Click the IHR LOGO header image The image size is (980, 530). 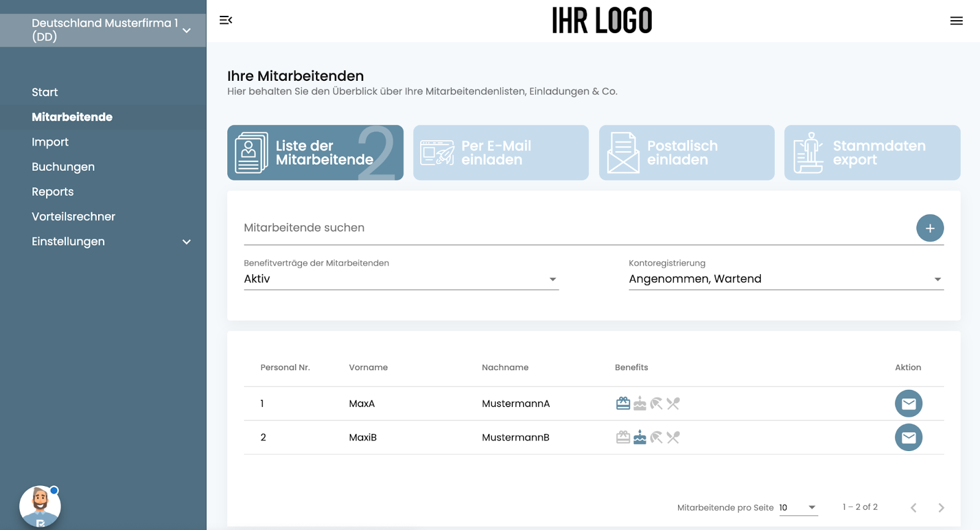tap(601, 20)
